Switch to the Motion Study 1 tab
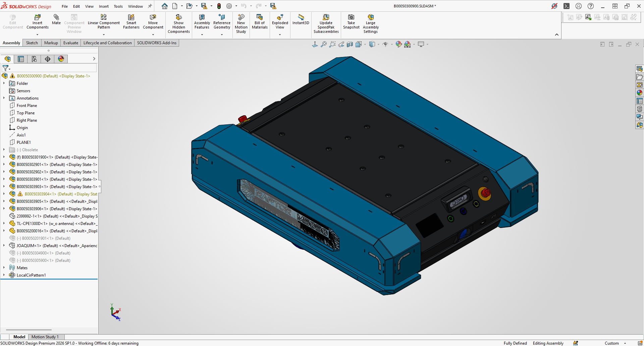Image resolution: width=644 pixels, height=346 pixels. click(x=45, y=337)
